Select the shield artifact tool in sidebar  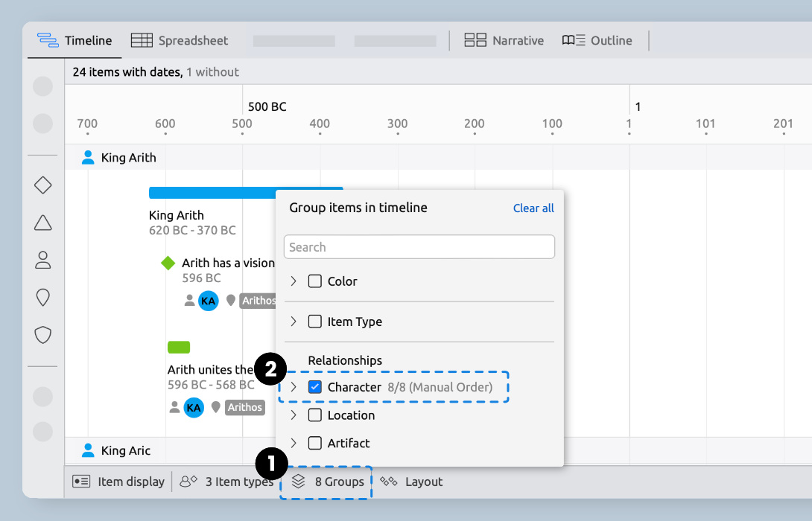[43, 335]
